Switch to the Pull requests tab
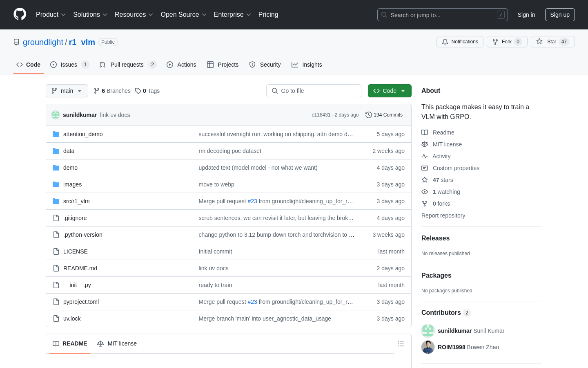 (127, 65)
